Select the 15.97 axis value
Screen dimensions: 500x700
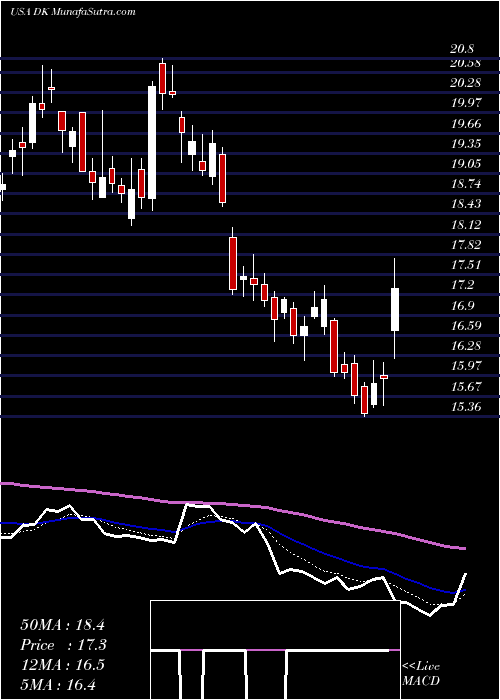pos(466,366)
